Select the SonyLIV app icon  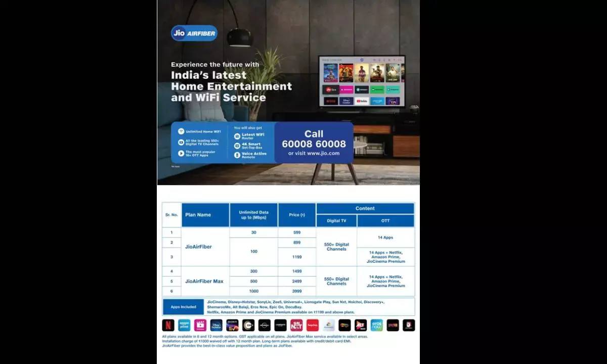(233, 326)
